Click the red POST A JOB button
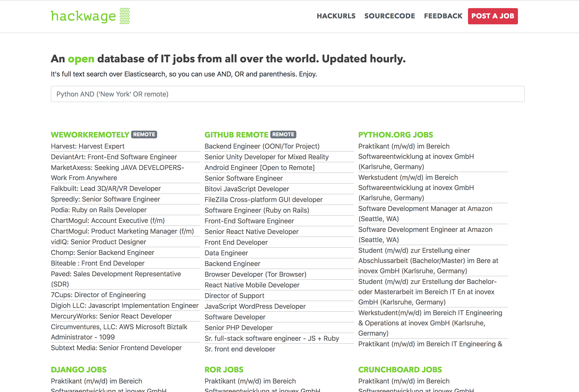The width and height of the screenshot is (579, 392). (x=493, y=16)
